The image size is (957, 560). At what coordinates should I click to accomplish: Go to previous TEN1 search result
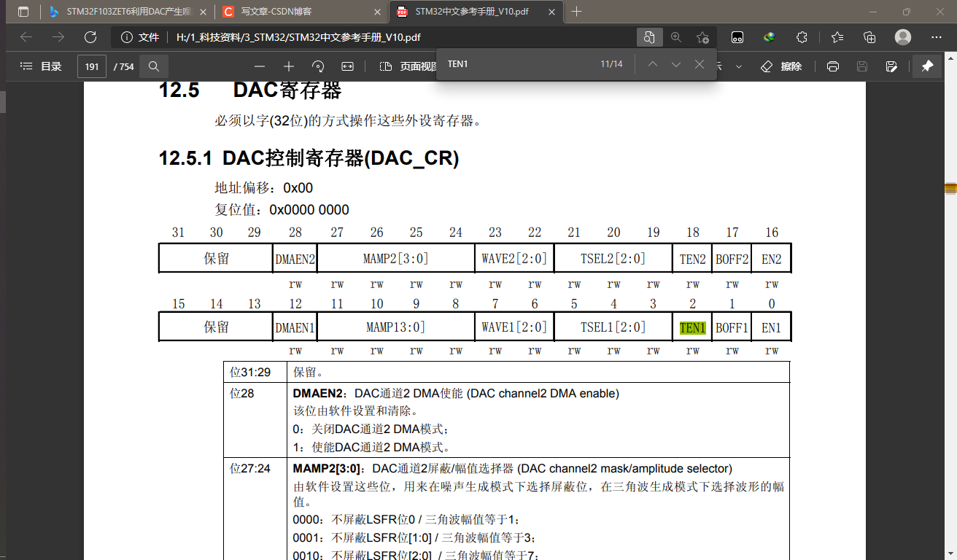(x=653, y=64)
